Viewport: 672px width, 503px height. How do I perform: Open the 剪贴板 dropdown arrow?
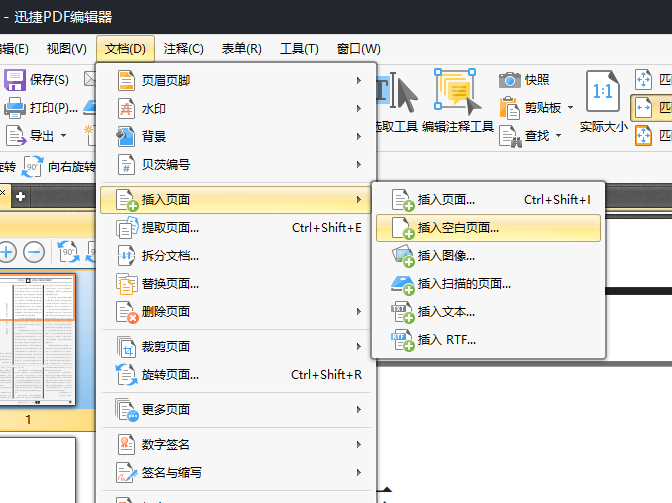point(570,108)
